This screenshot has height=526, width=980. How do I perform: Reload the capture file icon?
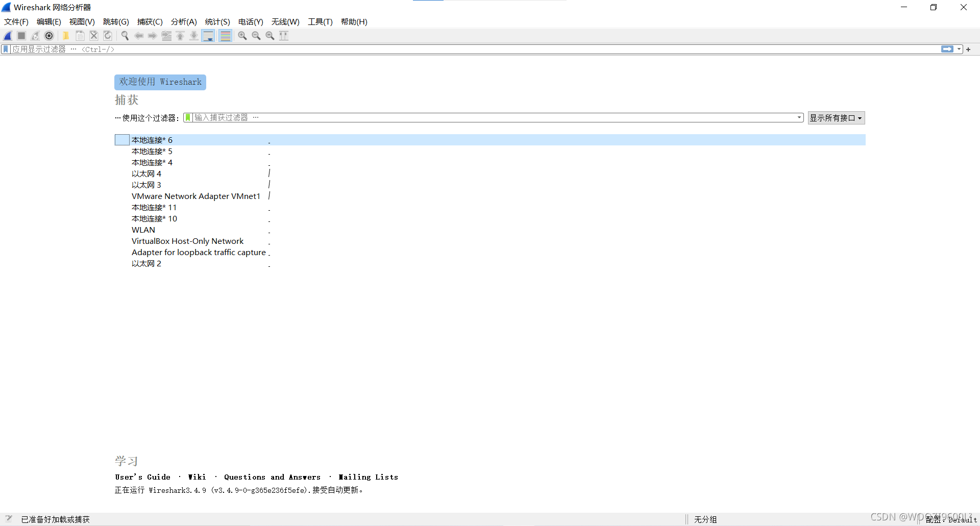[x=108, y=36]
